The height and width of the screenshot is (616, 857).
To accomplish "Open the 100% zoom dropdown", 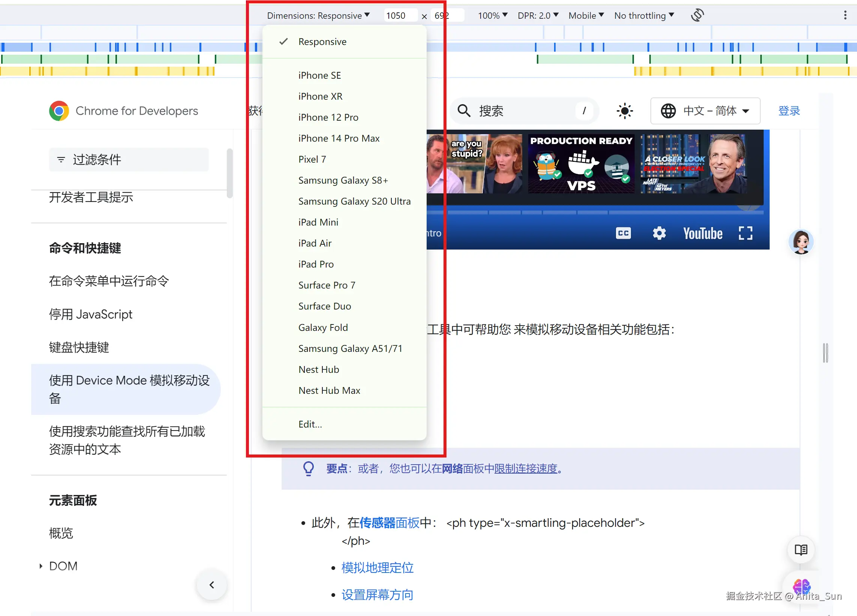I will pyautogui.click(x=492, y=15).
